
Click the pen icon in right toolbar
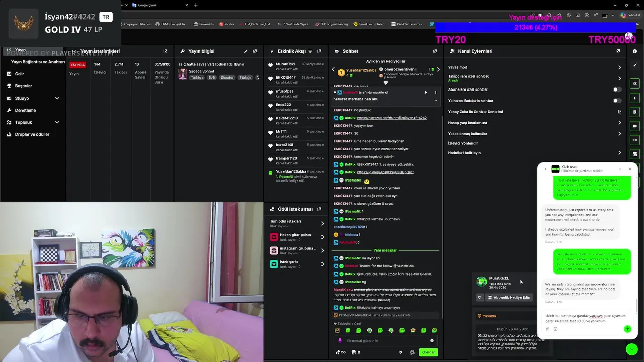635,65
